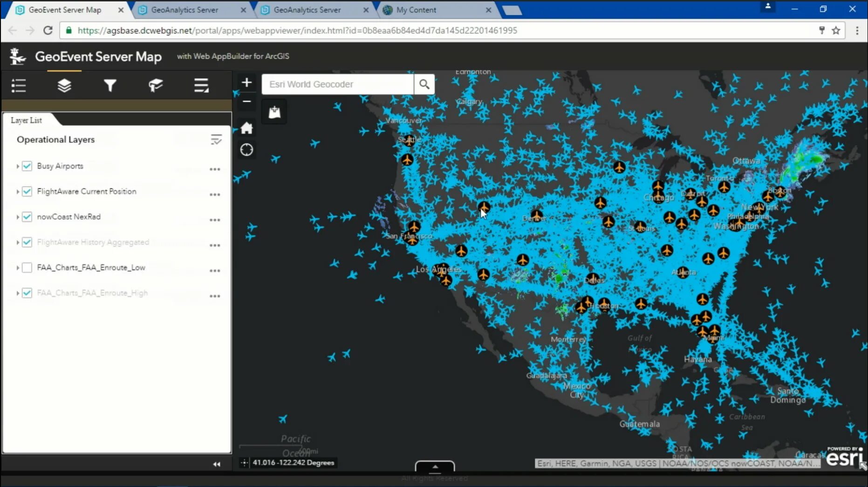Click FlightAware Current Position layer name
Viewport: 868px width, 487px height.
87,192
